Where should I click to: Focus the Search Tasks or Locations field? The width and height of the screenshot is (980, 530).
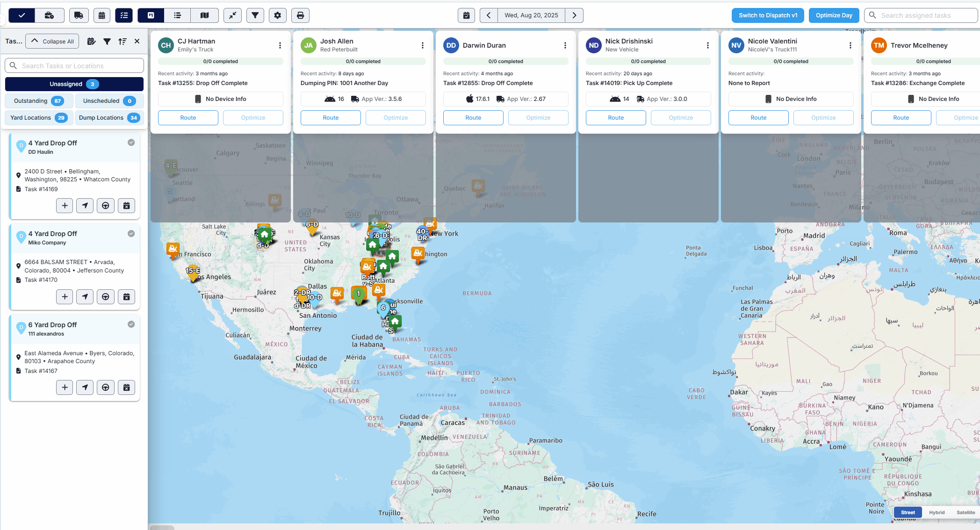click(74, 66)
